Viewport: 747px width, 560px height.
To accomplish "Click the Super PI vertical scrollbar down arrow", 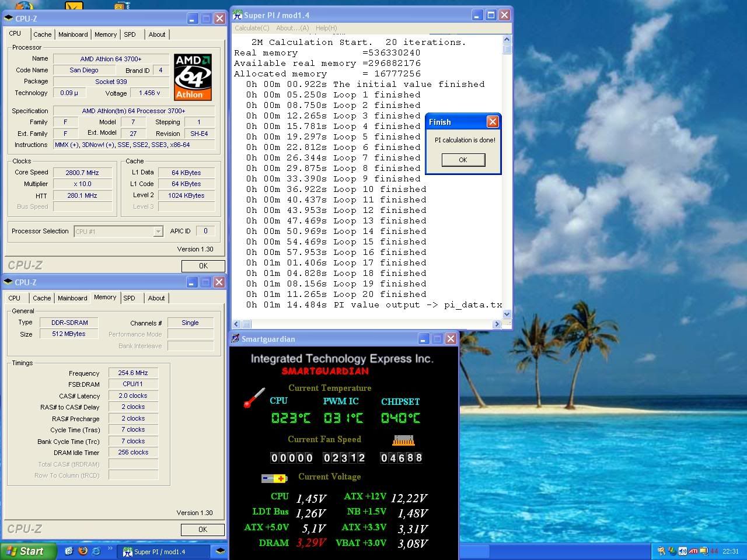I will click(507, 314).
